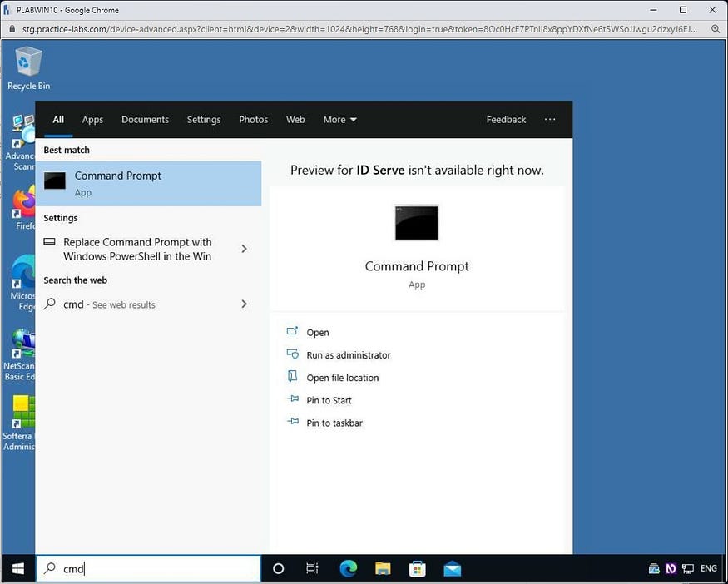Image resolution: width=728 pixels, height=584 pixels.
Task: Expand the More dropdown filter
Action: pos(339,119)
